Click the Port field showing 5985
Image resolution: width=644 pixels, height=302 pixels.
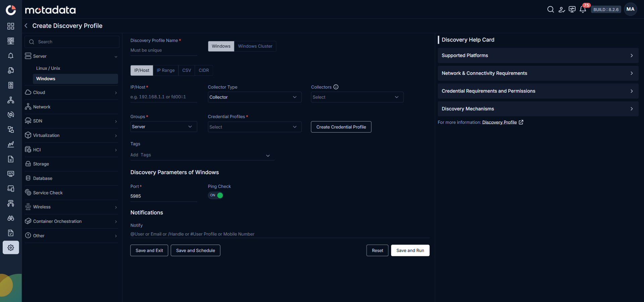point(164,196)
